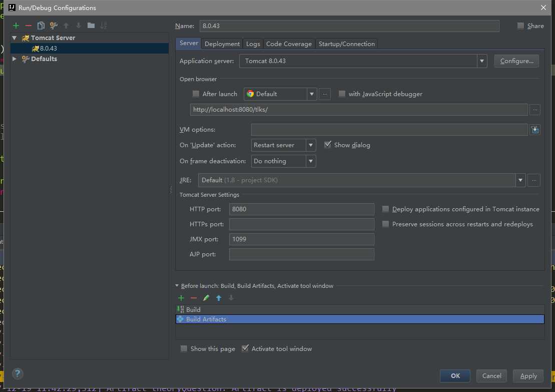Add new configuration with green plus
This screenshot has height=392, width=555.
pos(16,26)
